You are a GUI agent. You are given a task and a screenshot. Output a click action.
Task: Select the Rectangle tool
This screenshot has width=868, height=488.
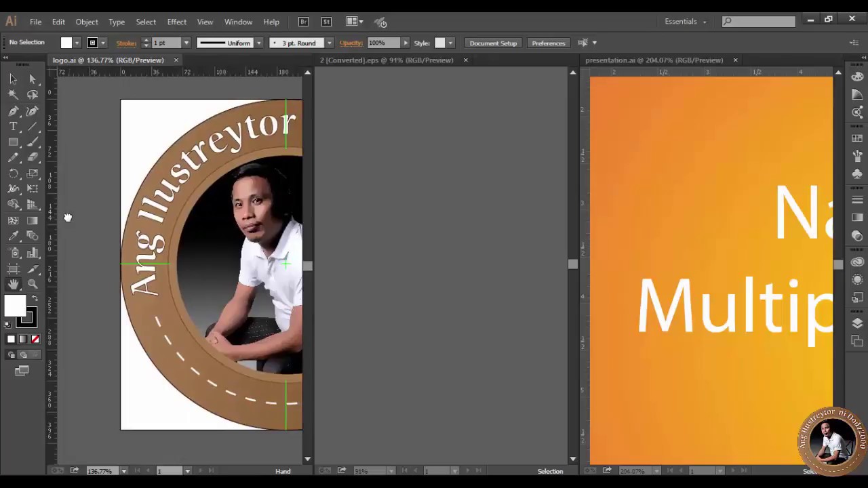[14, 142]
